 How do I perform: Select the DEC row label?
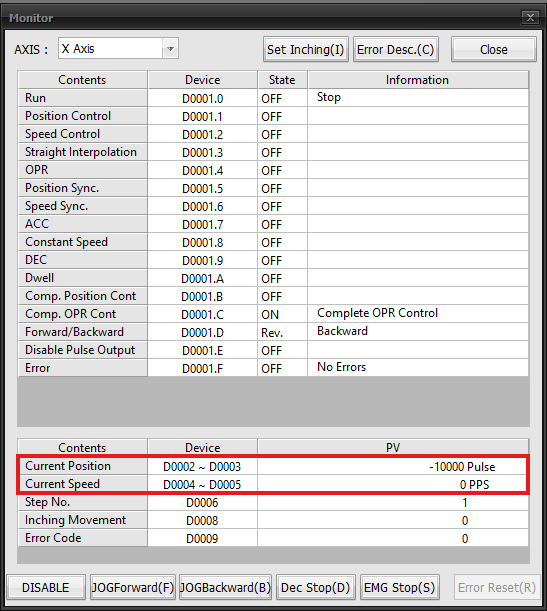(x=83, y=260)
